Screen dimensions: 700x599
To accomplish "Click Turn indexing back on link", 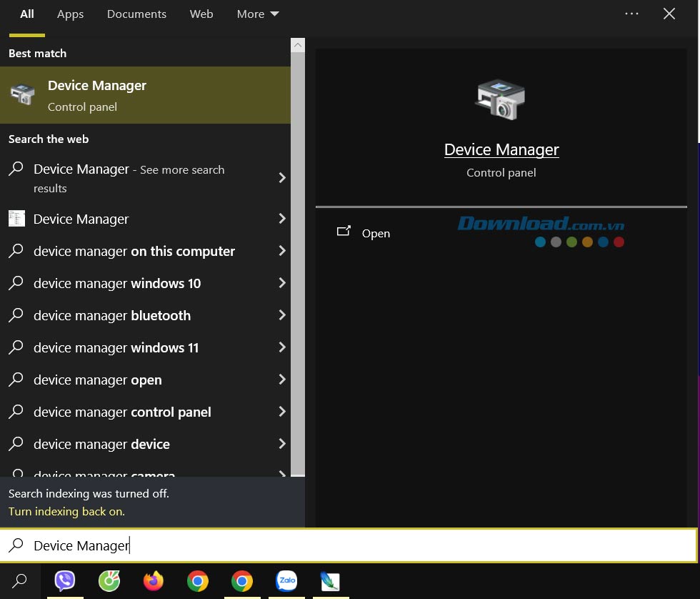I will [66, 511].
